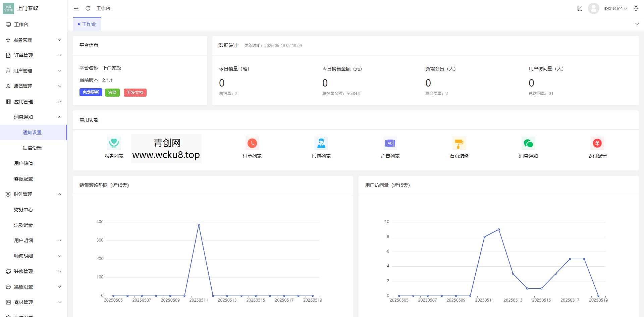This screenshot has height=317, width=644.
Task: Click the 服务列表 heart icon
Action: (114, 143)
